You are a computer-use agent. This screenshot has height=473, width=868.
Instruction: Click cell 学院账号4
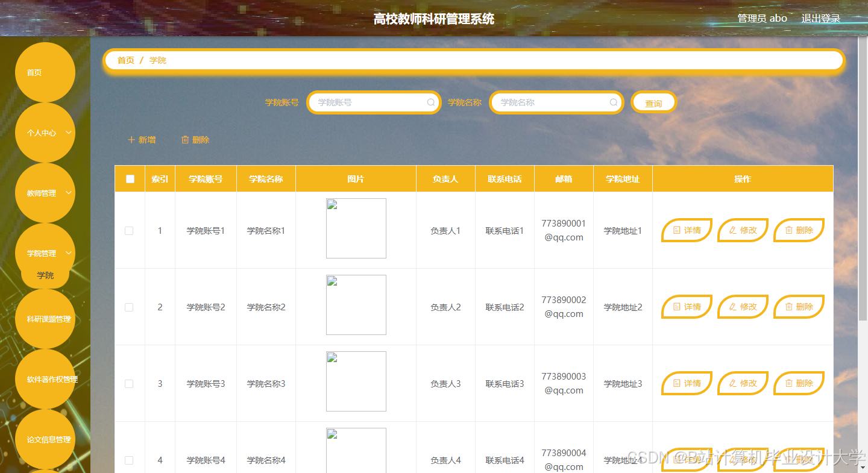pos(206,460)
